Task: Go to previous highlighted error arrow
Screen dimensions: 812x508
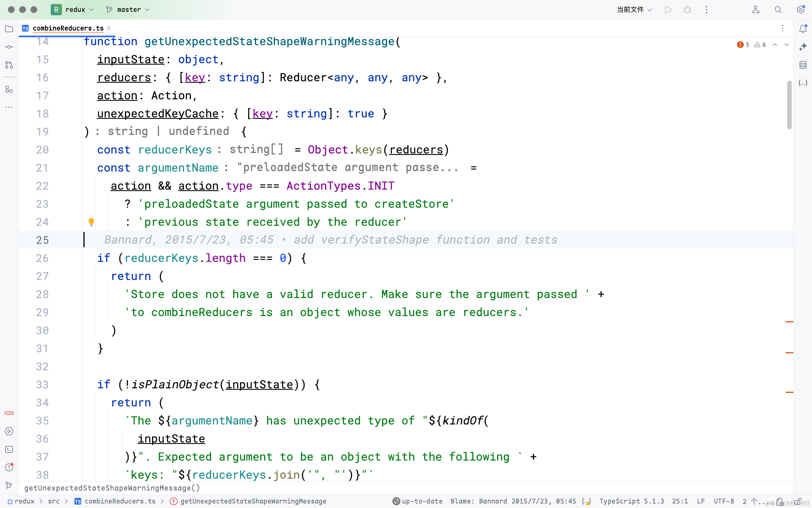Action: click(x=775, y=45)
